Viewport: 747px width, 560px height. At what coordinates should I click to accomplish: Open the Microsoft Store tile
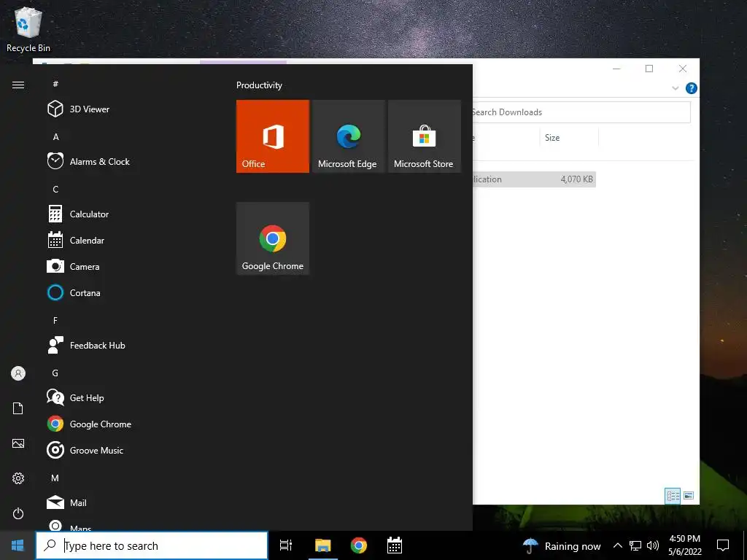[x=425, y=136]
